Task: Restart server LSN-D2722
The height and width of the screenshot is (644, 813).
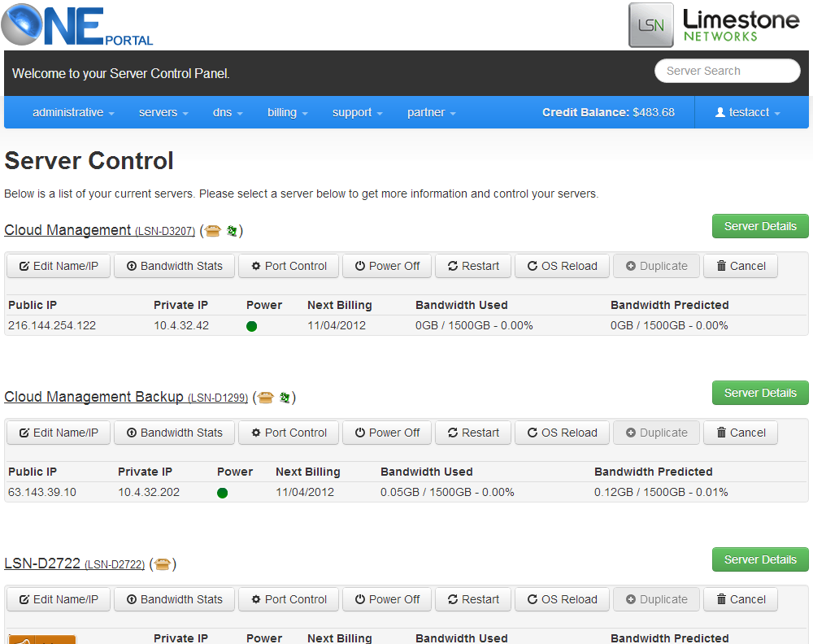Action: tap(473, 599)
